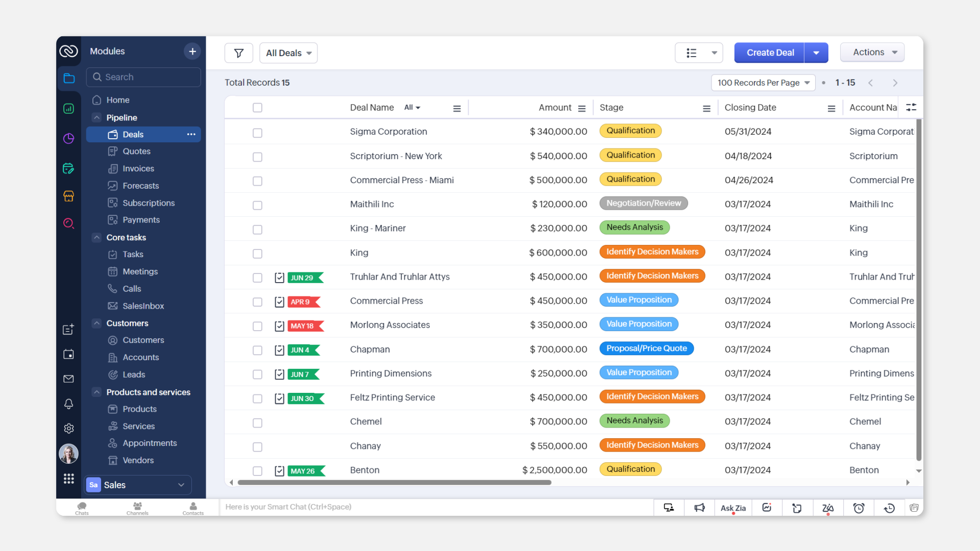980x551 pixels.
Task: Open the Forecasts item in Pipeline menu
Action: point(140,186)
